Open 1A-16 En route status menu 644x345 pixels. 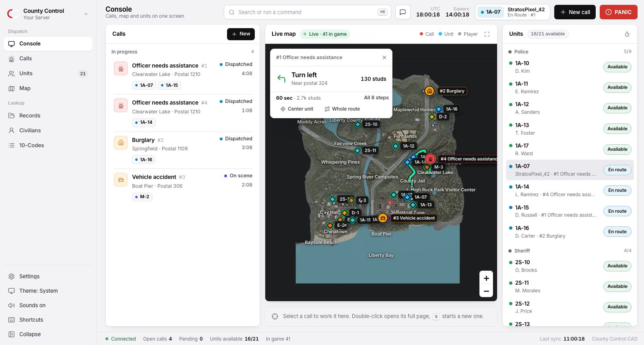[617, 232]
